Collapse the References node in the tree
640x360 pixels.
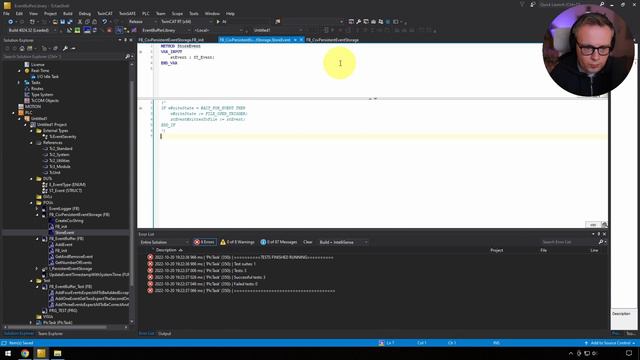tap(32, 143)
